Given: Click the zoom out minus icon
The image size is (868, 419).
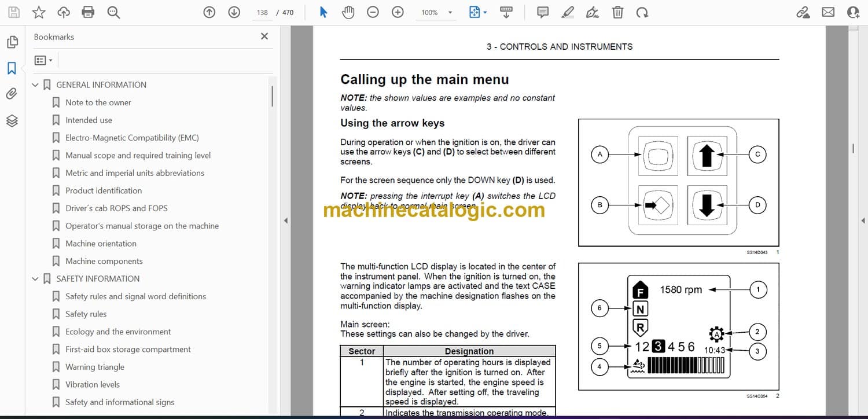Looking at the screenshot, I should tap(373, 12).
